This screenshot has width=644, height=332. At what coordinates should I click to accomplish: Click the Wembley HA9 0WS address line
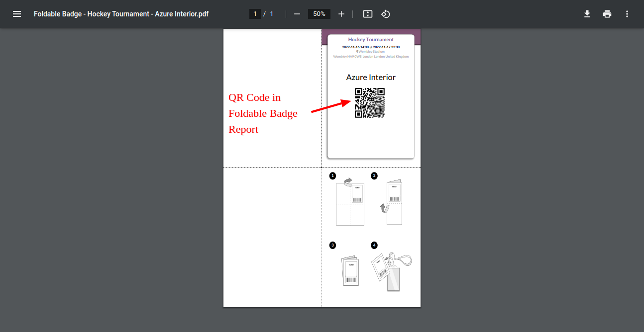coord(371,57)
